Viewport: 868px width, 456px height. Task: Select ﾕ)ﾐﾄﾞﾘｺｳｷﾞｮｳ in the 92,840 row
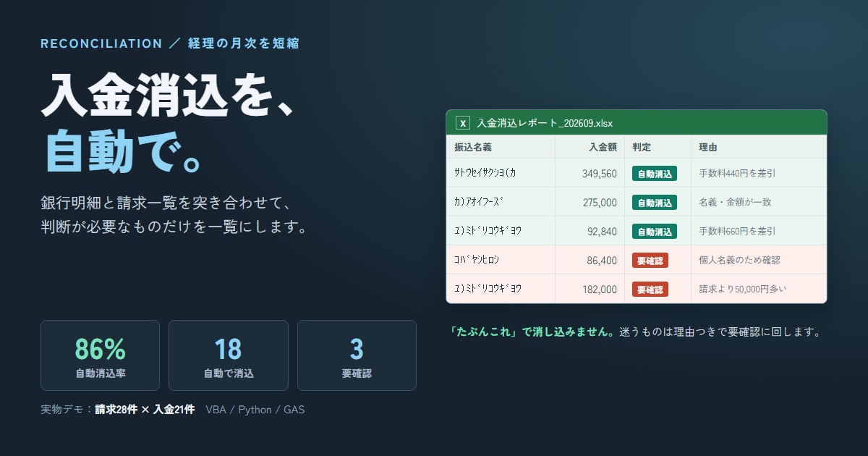point(488,231)
